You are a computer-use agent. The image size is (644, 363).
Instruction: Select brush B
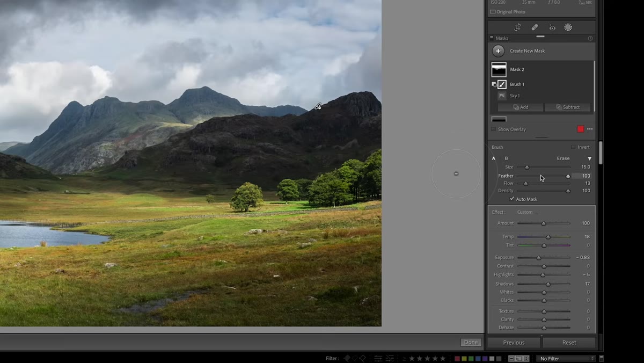[506, 158]
